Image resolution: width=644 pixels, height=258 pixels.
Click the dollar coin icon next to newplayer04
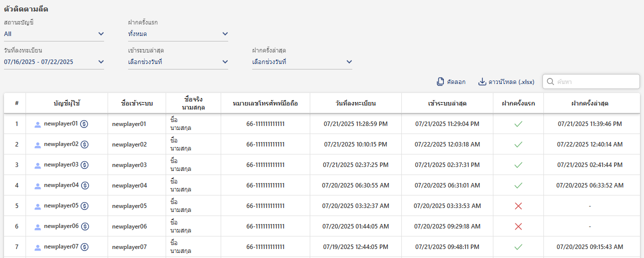(85, 185)
